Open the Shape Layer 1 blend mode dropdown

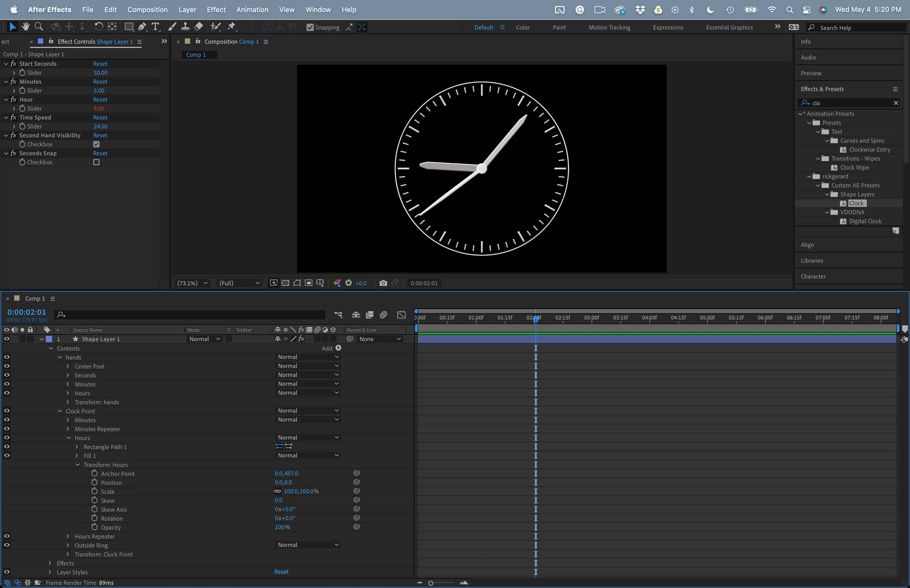coord(204,339)
